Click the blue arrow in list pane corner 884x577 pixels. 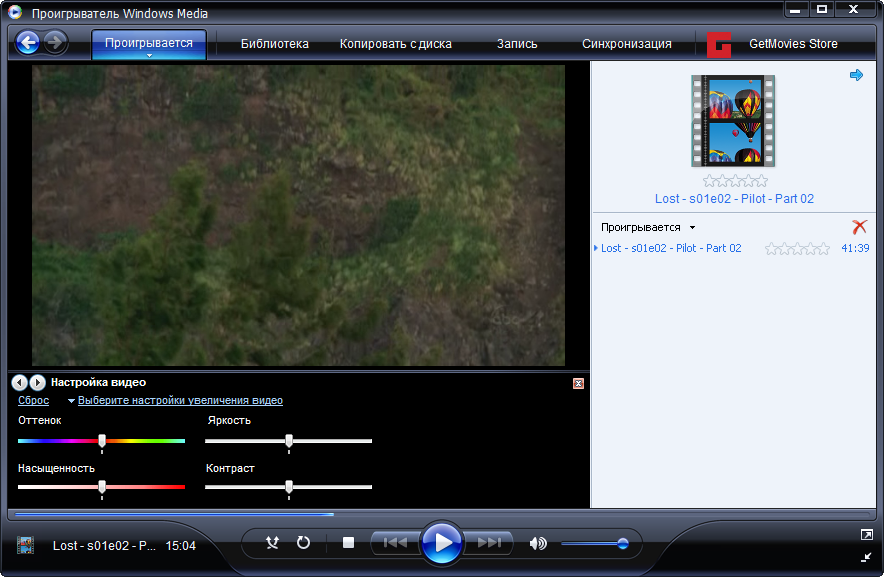[856, 75]
